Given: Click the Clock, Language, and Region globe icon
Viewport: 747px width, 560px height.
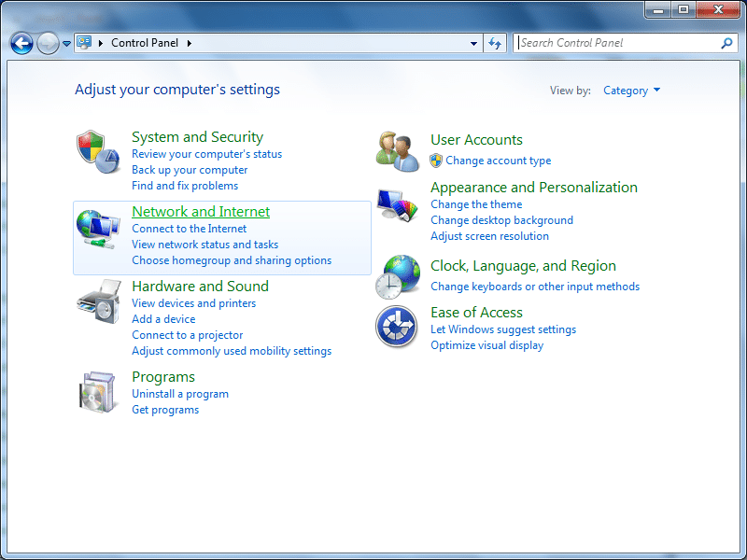Looking at the screenshot, I should pyautogui.click(x=398, y=276).
